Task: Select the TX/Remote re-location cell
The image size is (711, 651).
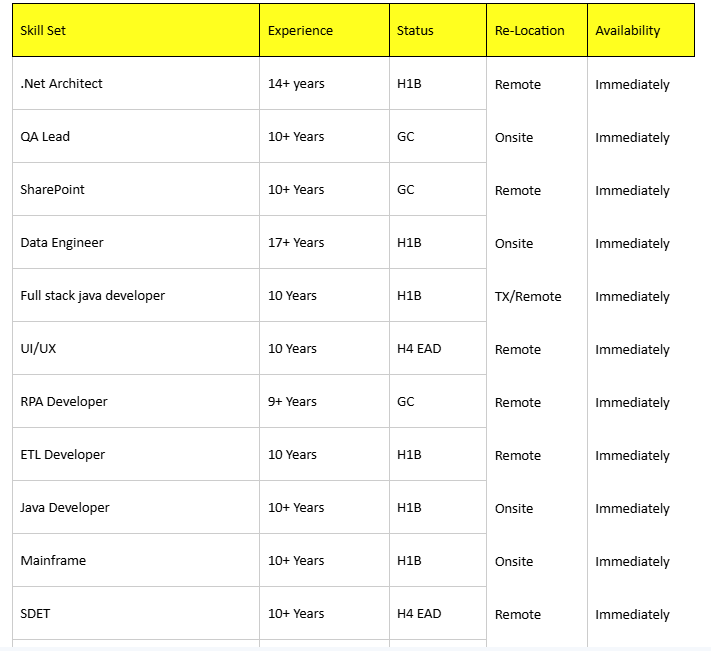Action: (528, 297)
